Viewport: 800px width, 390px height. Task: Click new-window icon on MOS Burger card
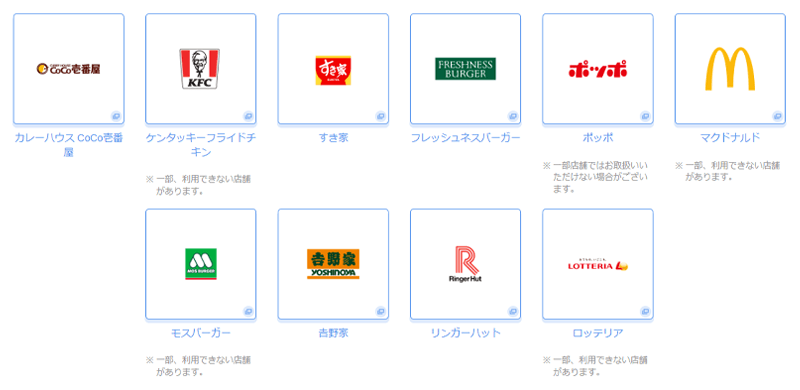click(x=248, y=311)
